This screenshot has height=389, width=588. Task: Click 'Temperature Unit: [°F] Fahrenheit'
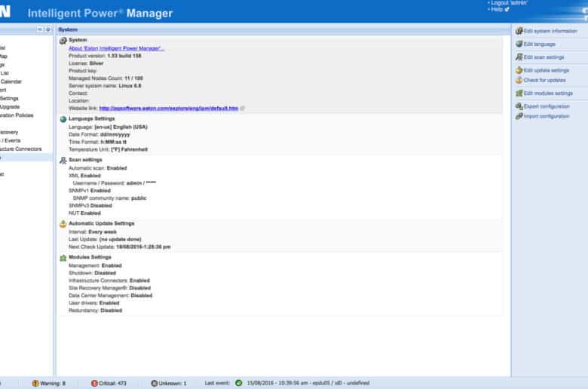(x=108, y=149)
